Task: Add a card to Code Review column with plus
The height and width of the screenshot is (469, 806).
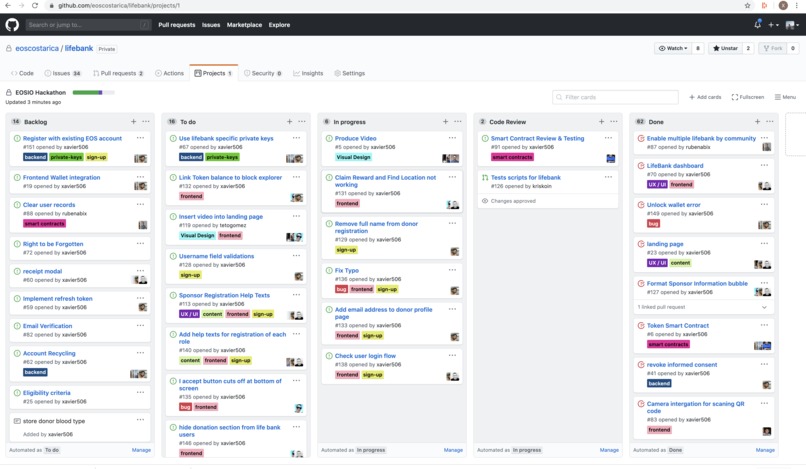Action: click(601, 121)
